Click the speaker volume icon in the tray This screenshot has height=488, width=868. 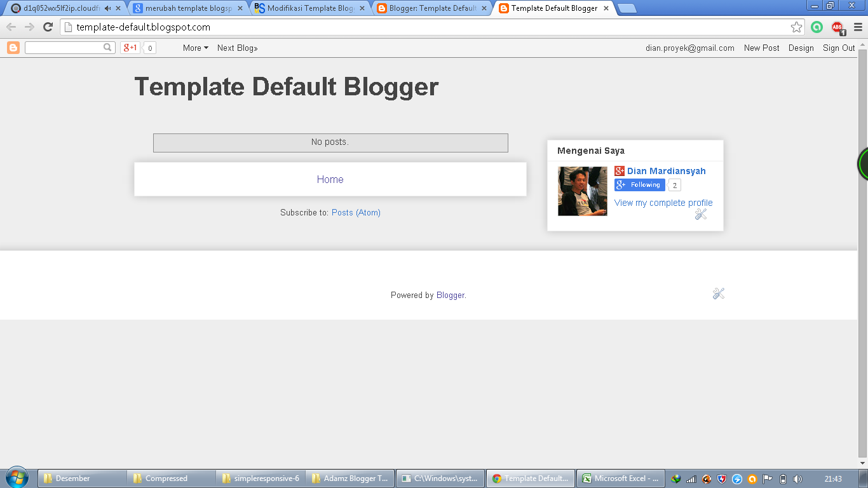tap(798, 478)
